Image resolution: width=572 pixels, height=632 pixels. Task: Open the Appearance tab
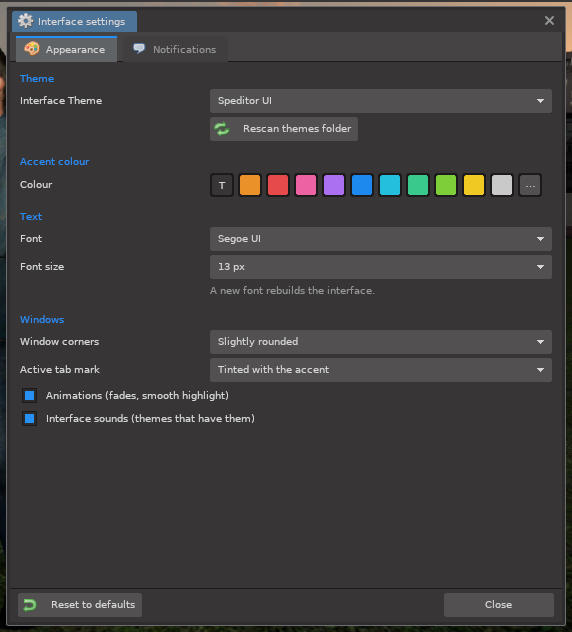click(67, 49)
